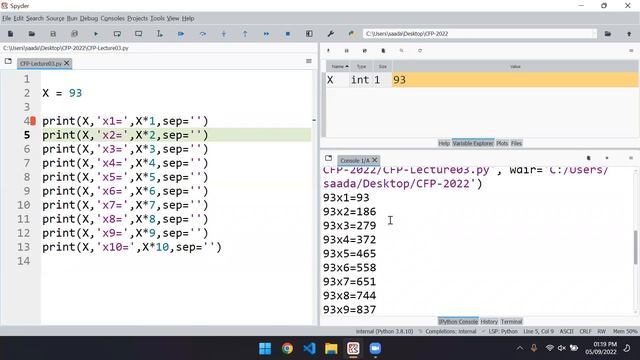Run selection or current line icon
This screenshot has height=360, width=640.
pyautogui.click(x=160, y=34)
